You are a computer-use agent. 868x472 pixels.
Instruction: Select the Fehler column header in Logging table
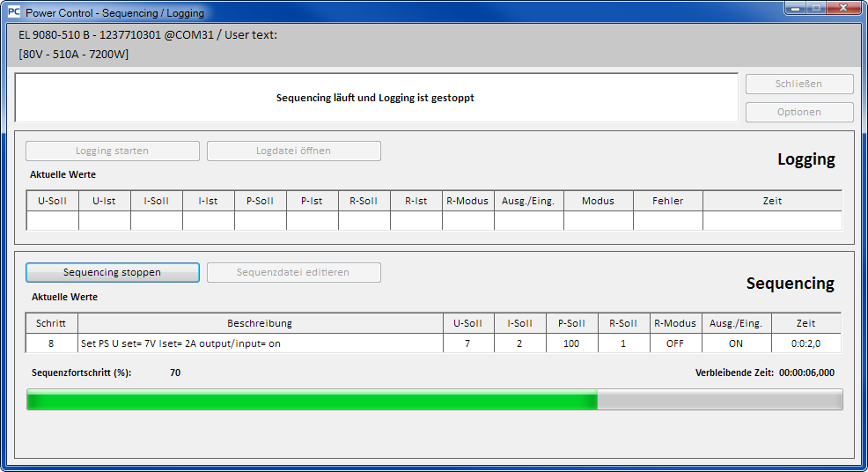click(667, 201)
